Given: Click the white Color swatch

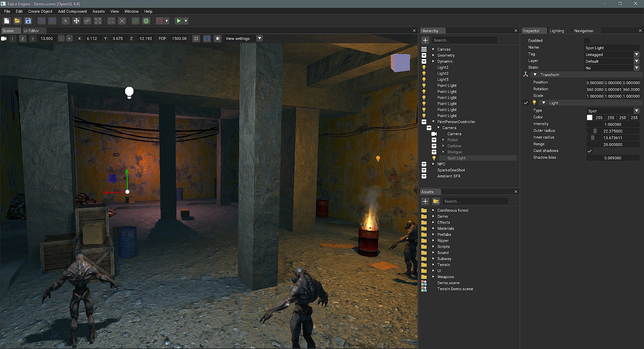Looking at the screenshot, I should (x=590, y=117).
